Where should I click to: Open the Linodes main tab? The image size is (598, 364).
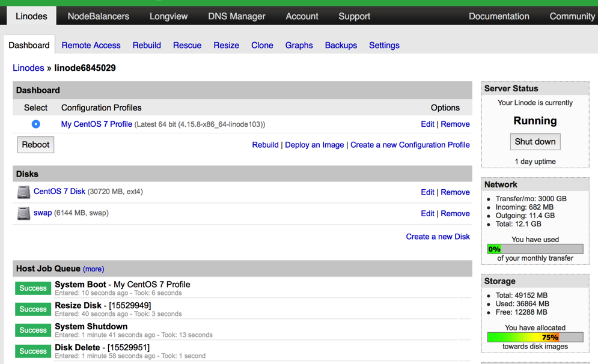[31, 16]
